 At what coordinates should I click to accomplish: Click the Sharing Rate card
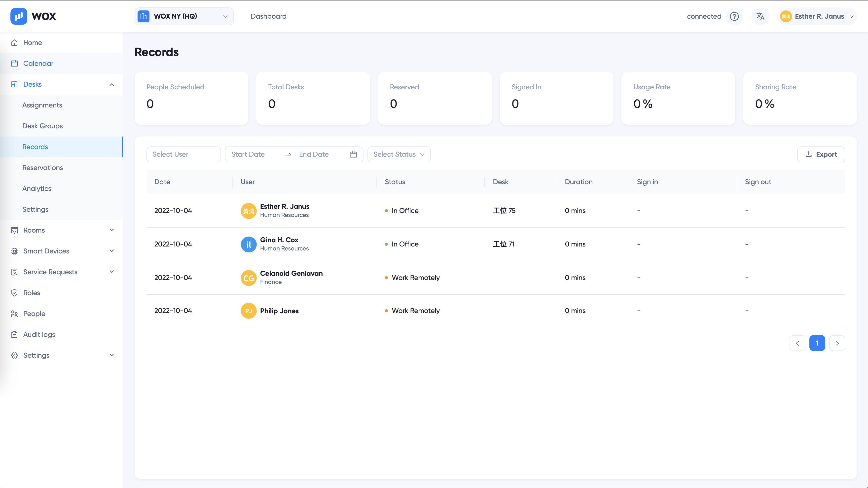coord(800,98)
